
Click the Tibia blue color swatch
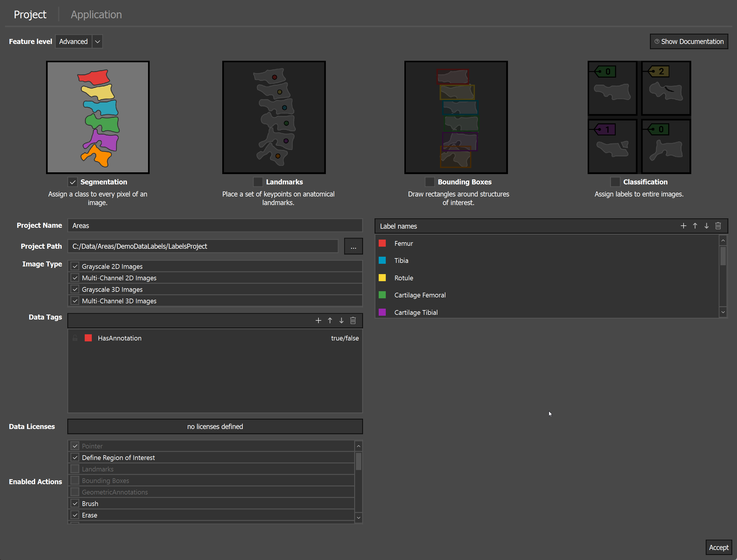point(382,261)
